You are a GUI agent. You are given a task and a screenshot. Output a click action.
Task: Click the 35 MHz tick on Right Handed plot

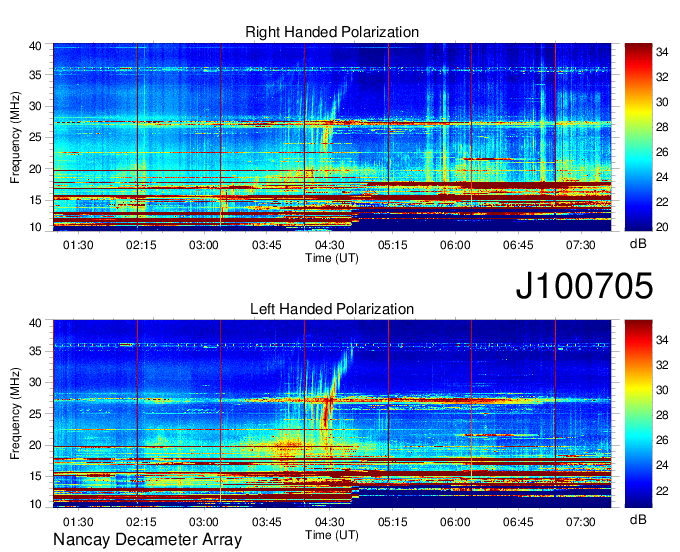(x=35, y=75)
